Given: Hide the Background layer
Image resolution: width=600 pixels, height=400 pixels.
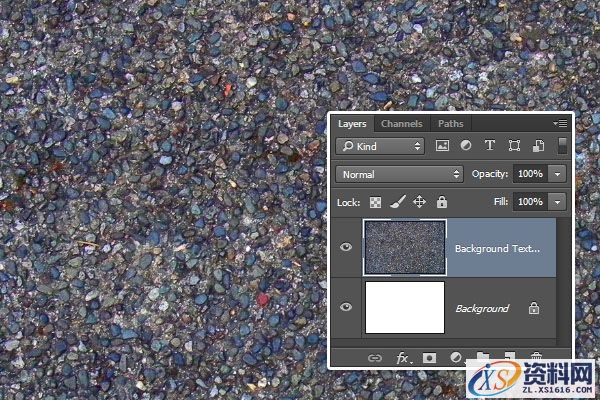Looking at the screenshot, I should (x=346, y=308).
